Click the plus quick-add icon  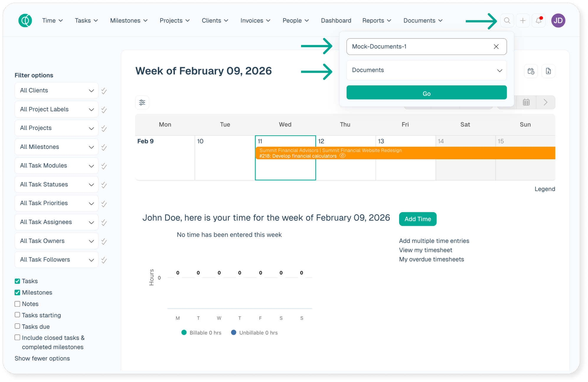coord(523,21)
